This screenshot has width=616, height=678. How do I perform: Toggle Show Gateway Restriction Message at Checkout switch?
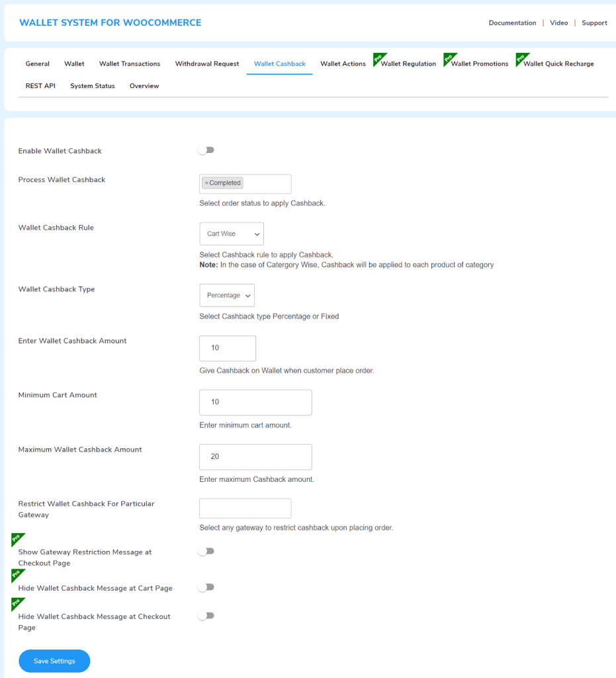tap(206, 552)
